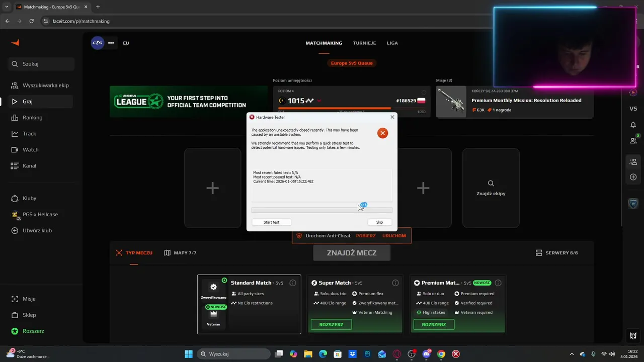
Task: Close the Hardware Tester dialog
Action: click(392, 117)
